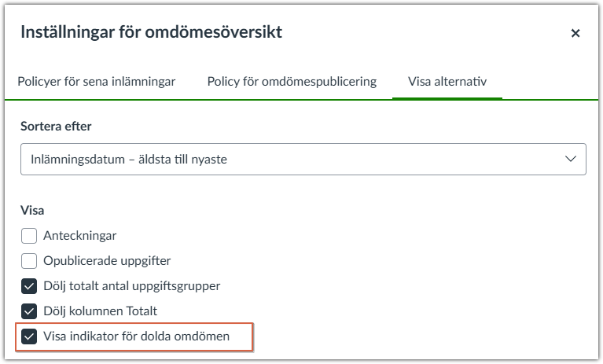Check the Opublicerade uppgifter checkbox
Image resolution: width=603 pixels, height=364 pixels.
click(x=29, y=260)
